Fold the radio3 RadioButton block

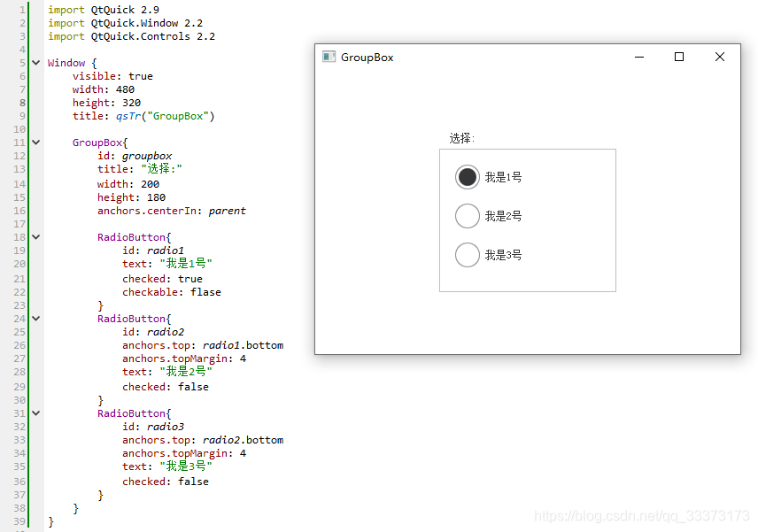35,413
